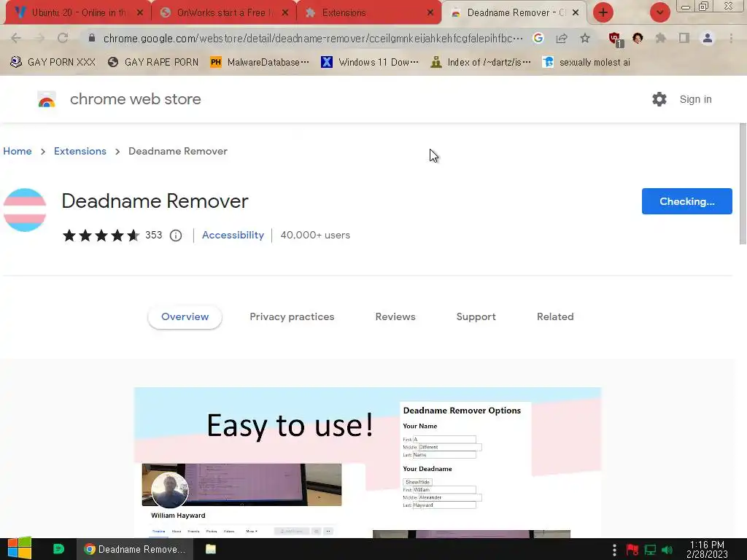Show hidden tray icons via the dots
The image size is (747, 560).
[x=614, y=550]
